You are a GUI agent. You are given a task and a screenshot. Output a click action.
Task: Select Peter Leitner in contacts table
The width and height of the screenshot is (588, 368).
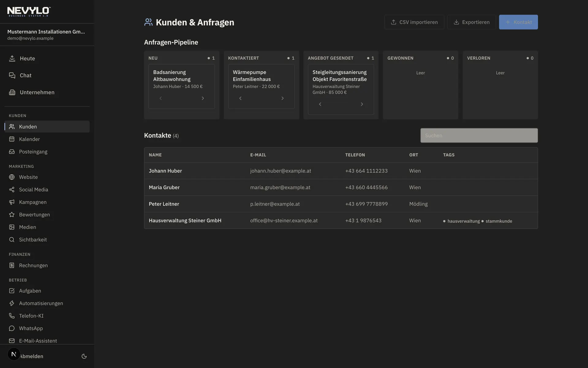341,204
